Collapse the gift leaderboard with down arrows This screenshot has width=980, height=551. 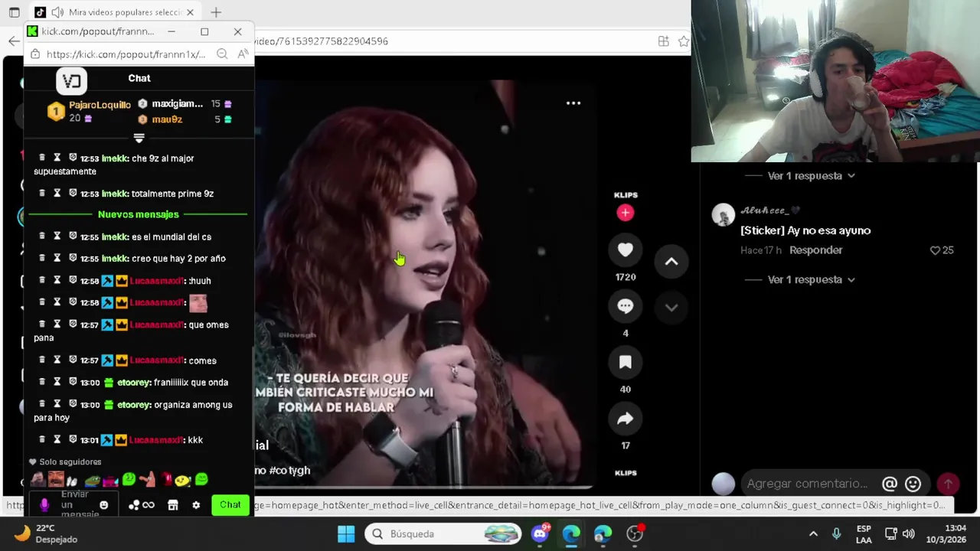coord(139,138)
